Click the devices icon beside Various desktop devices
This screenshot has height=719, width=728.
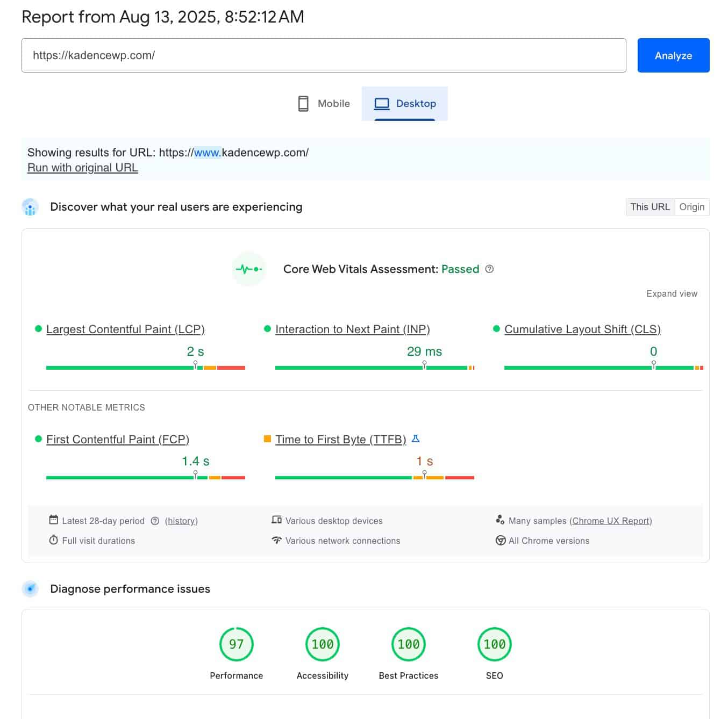276,520
